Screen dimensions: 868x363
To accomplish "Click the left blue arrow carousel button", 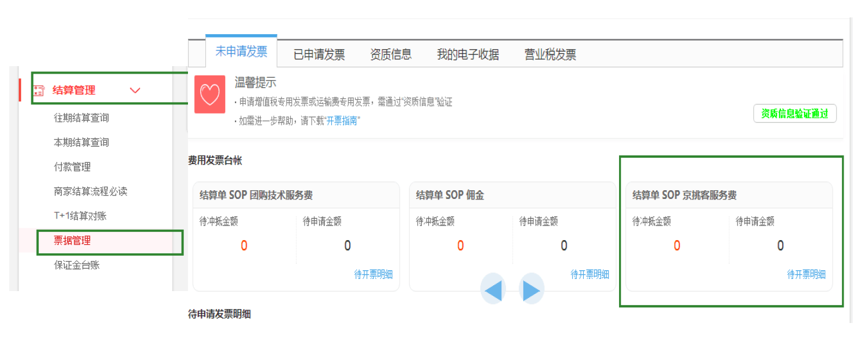I will (x=493, y=289).
